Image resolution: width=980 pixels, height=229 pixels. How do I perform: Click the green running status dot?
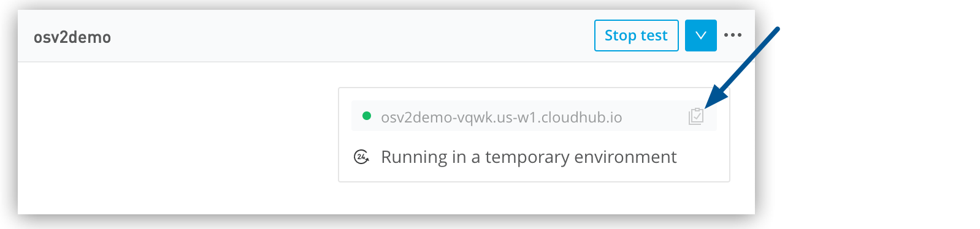coord(367,116)
